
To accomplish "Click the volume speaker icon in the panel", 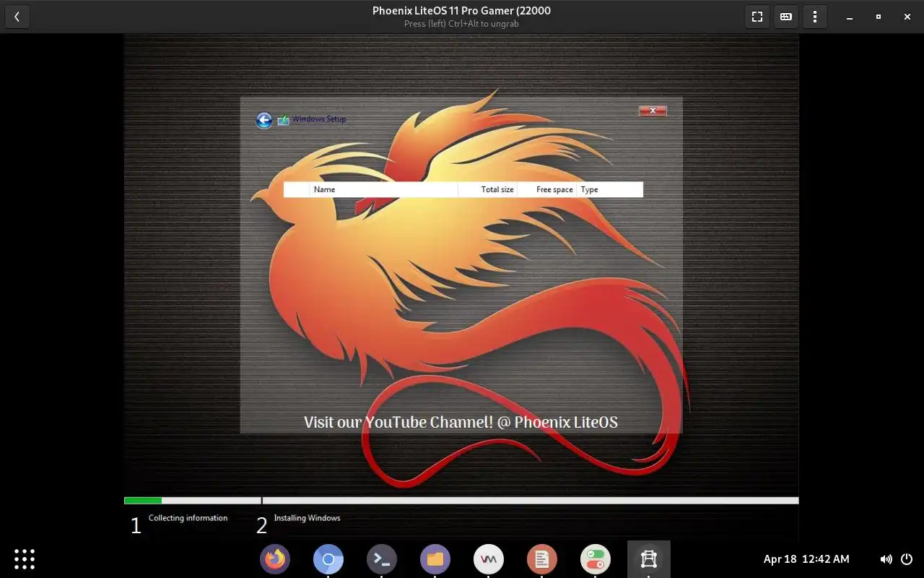I will [x=886, y=559].
